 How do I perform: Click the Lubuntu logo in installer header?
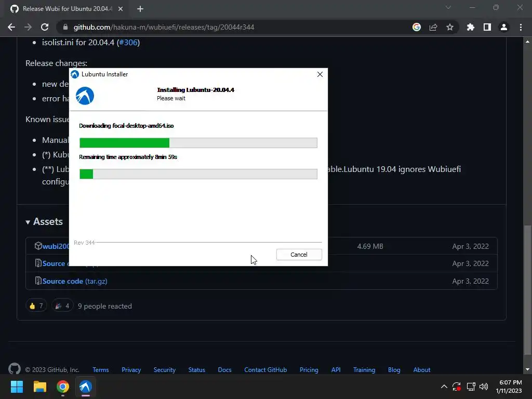click(x=85, y=96)
